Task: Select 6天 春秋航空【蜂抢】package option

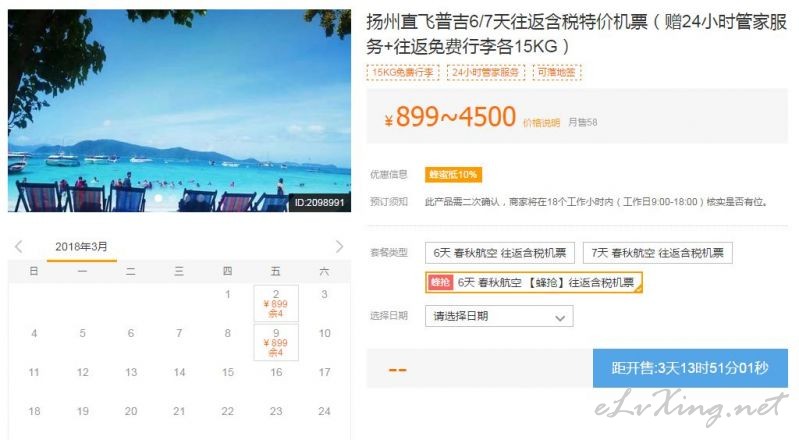Action: pos(534,282)
